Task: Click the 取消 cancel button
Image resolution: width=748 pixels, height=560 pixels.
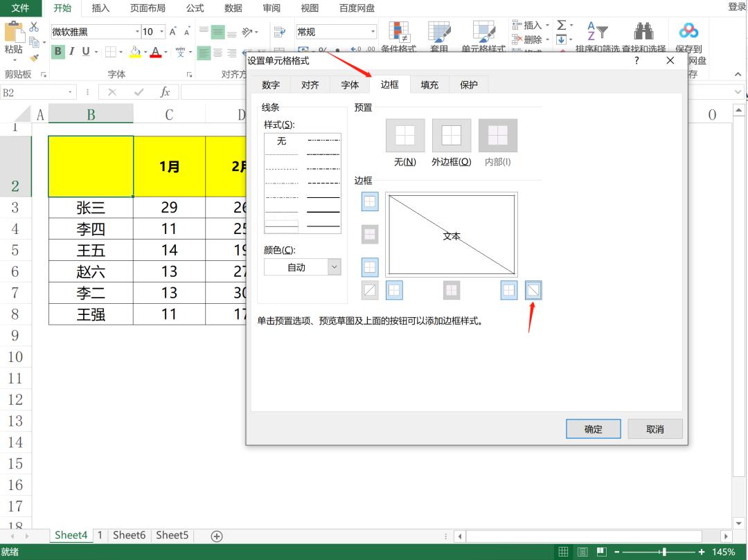Action: [654, 428]
